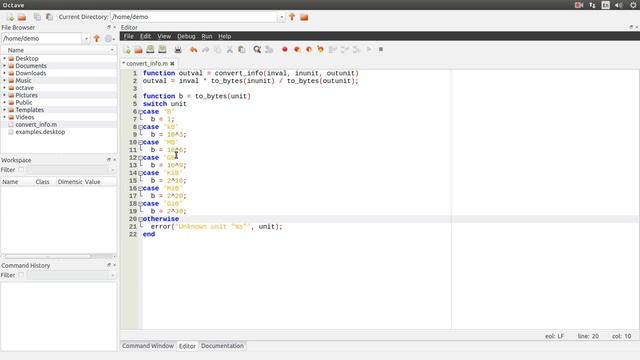Enable the Workspace filter checkbox
Screen dimensions: 640x360
[x=21, y=170]
